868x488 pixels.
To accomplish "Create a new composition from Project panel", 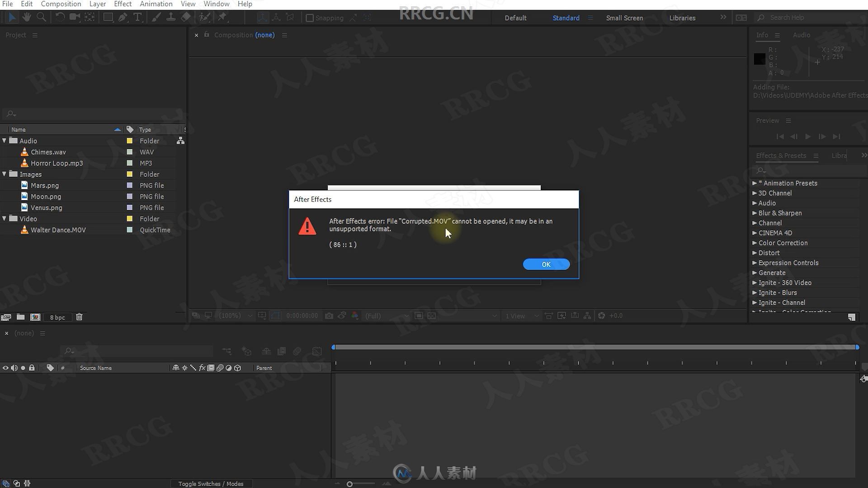I will (x=35, y=317).
